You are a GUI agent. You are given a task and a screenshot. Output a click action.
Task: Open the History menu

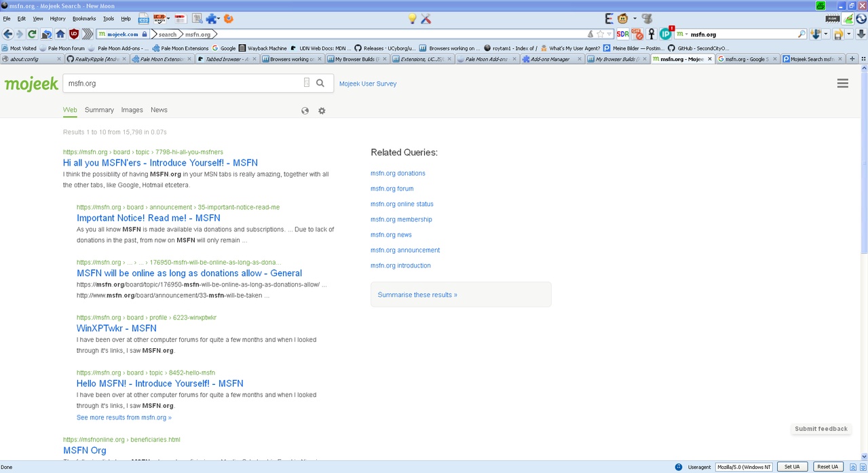click(x=58, y=19)
